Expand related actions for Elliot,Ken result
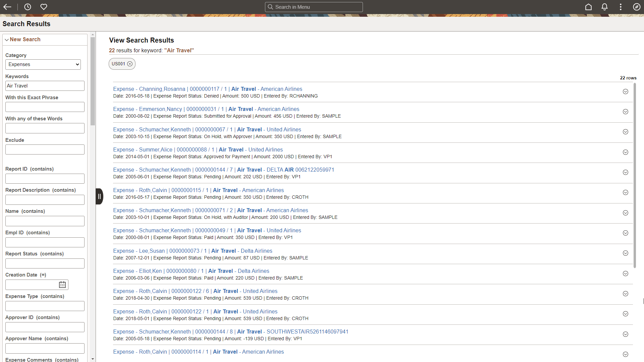Viewport: 644px width, 362px height. click(625, 274)
